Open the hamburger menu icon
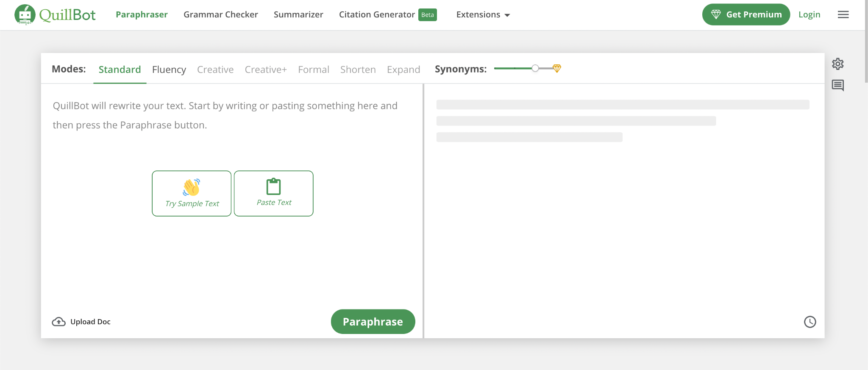 pos(843,14)
